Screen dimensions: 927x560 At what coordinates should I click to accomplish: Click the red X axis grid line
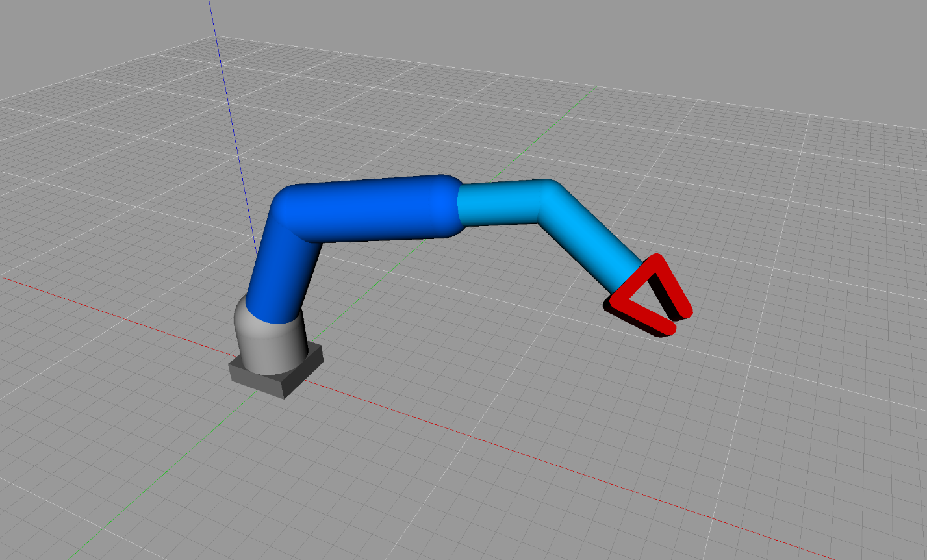97,286
